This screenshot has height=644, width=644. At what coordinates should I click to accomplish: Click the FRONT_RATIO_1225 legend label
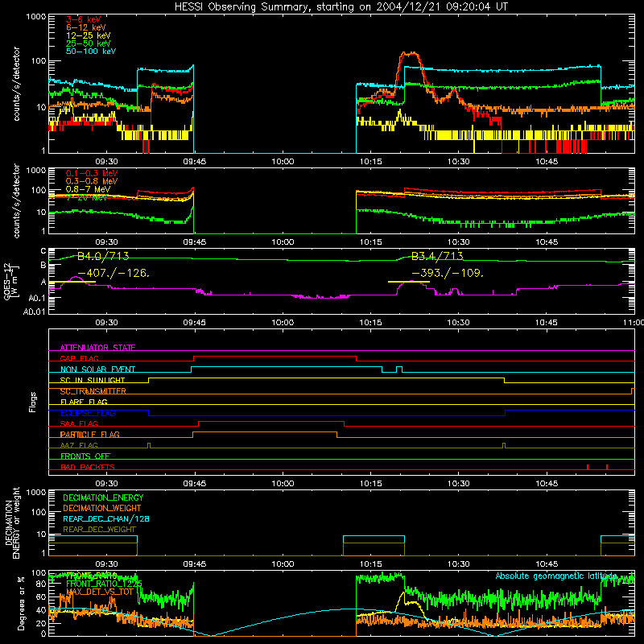click(104, 584)
